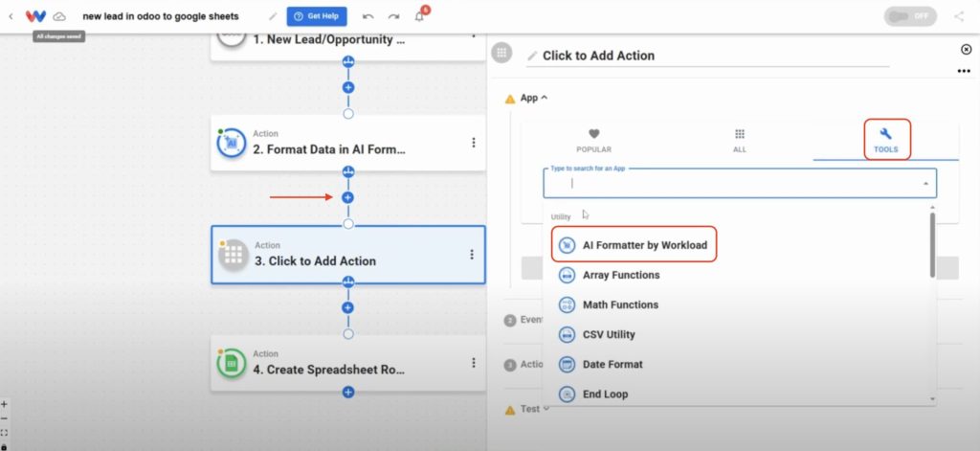980x451 pixels.
Task: Click the app list scrollbar
Action: (x=932, y=244)
